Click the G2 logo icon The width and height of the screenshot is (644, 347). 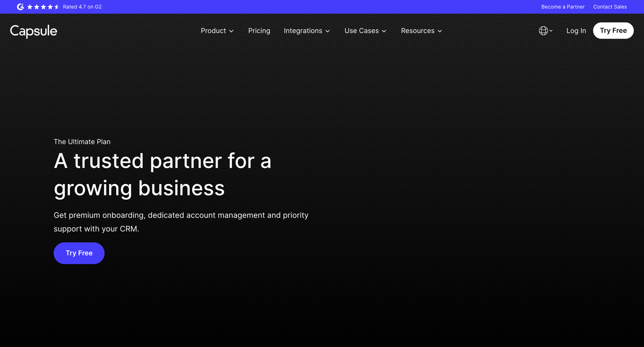pyautogui.click(x=20, y=7)
